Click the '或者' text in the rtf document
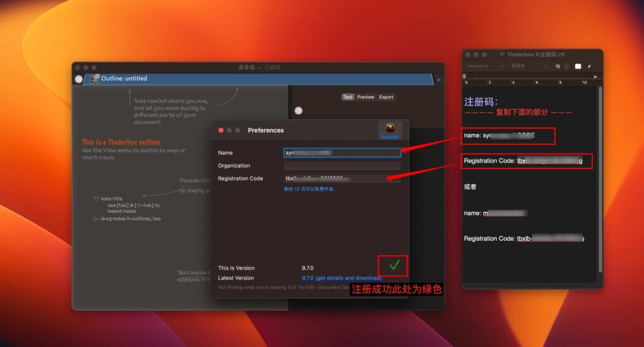The height and width of the screenshot is (347, 644). click(x=470, y=187)
